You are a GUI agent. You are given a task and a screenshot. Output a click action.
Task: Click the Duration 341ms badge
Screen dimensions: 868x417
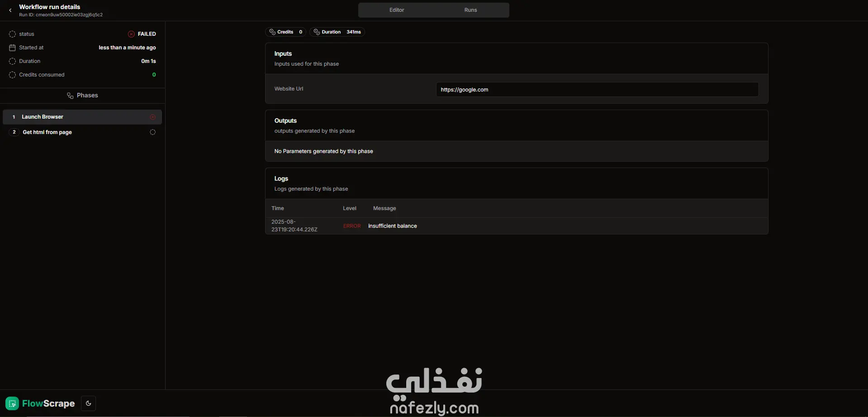point(337,32)
